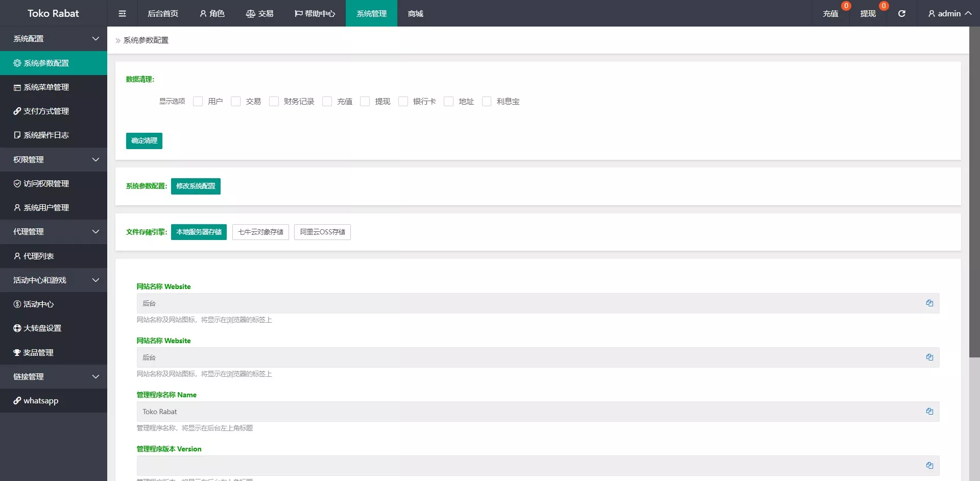
Task: Open the admin user dropdown
Action: tap(949, 13)
